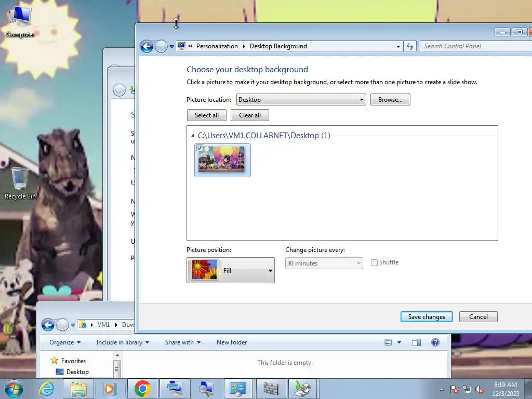Click the Save changes button
Image resolution: width=532 pixels, height=399 pixels.
[427, 316]
